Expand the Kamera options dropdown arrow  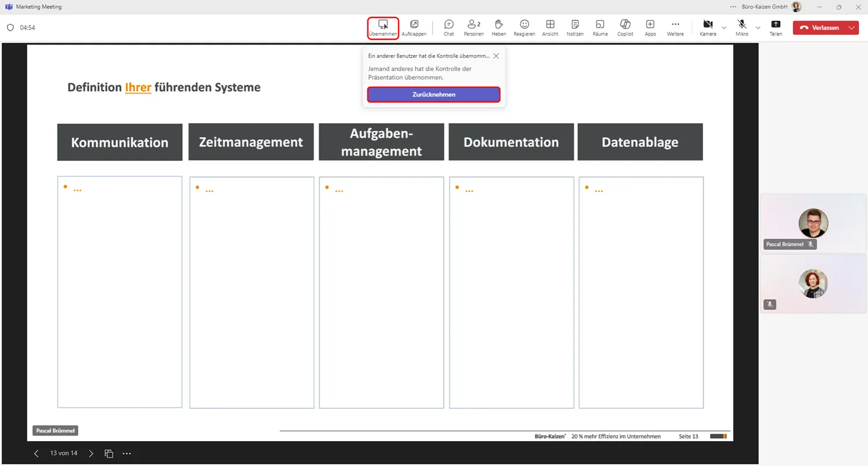coord(724,28)
